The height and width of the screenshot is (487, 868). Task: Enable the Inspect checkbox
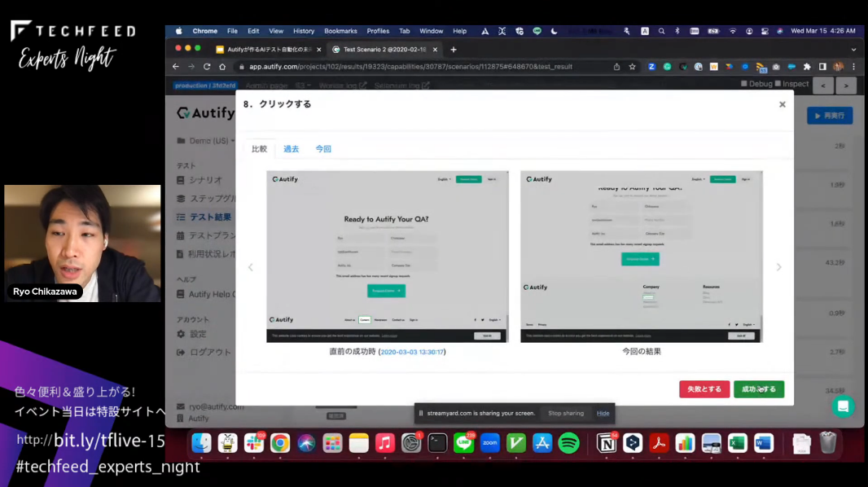(778, 84)
